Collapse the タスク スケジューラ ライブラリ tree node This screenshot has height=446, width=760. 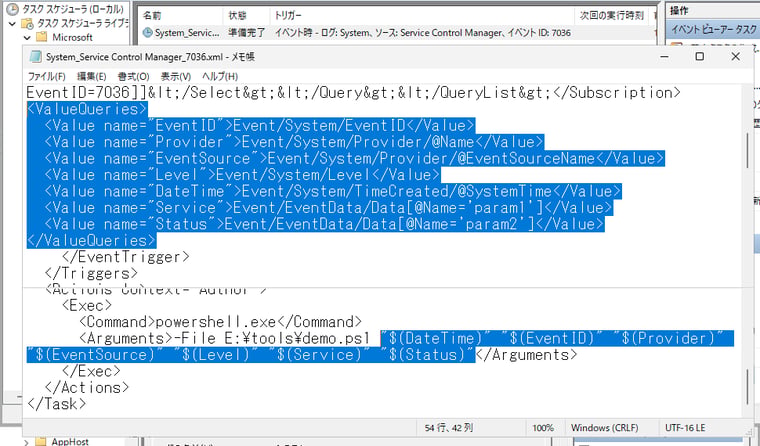13,23
